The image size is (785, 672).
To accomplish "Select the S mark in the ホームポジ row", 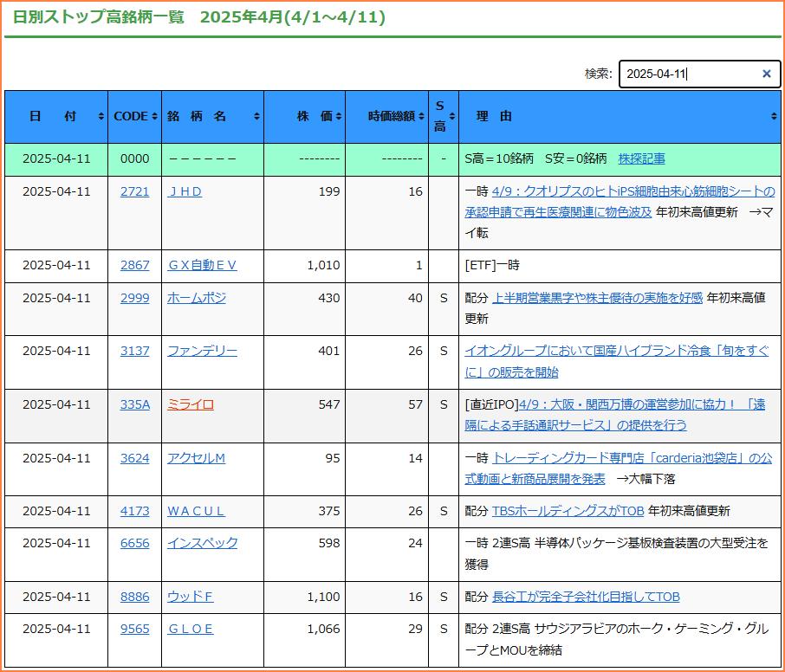I will click(444, 298).
